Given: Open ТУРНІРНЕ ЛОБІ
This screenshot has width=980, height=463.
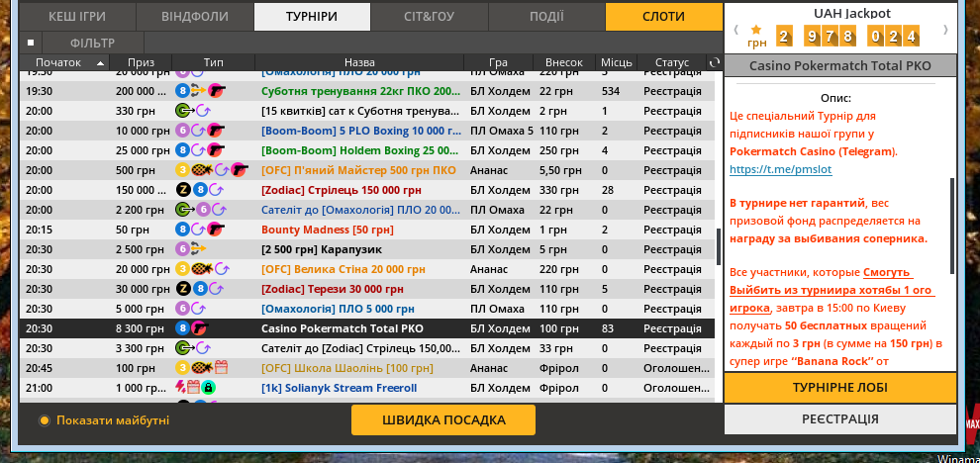Looking at the screenshot, I should [x=840, y=388].
